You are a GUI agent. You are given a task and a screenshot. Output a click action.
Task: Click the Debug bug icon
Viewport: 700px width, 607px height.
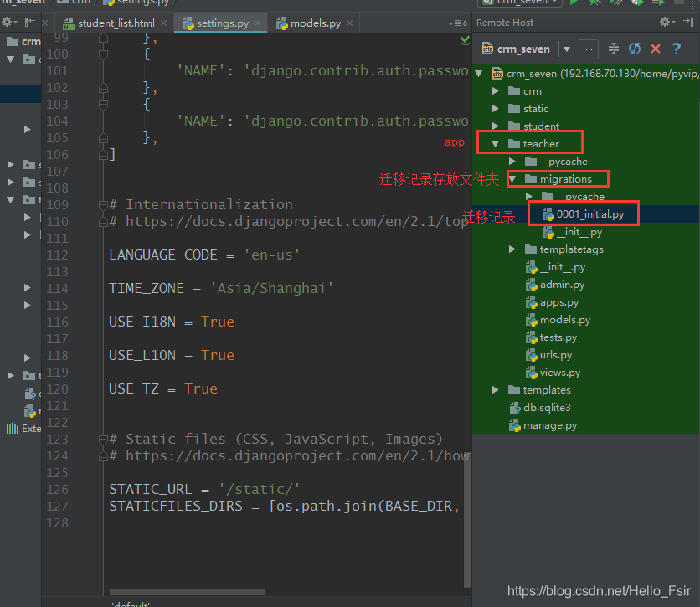coord(594,3)
